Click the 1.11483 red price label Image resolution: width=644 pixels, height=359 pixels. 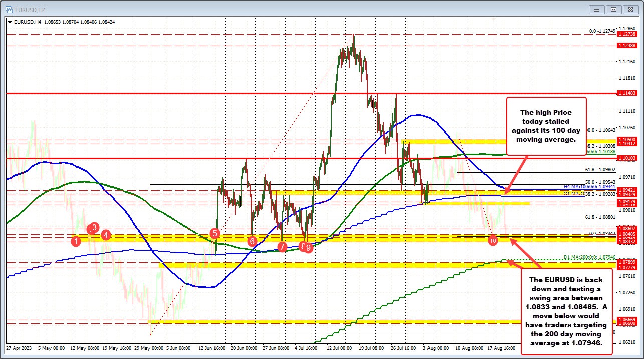(627, 93)
